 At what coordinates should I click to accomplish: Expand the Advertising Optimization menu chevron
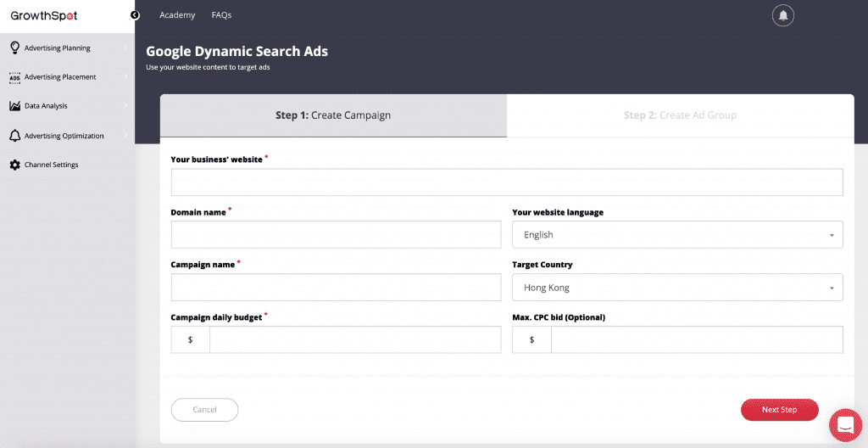point(125,135)
